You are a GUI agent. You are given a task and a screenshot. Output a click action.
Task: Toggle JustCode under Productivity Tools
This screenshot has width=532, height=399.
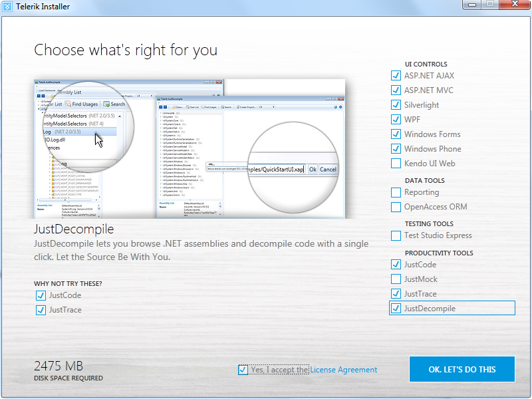tap(396, 264)
